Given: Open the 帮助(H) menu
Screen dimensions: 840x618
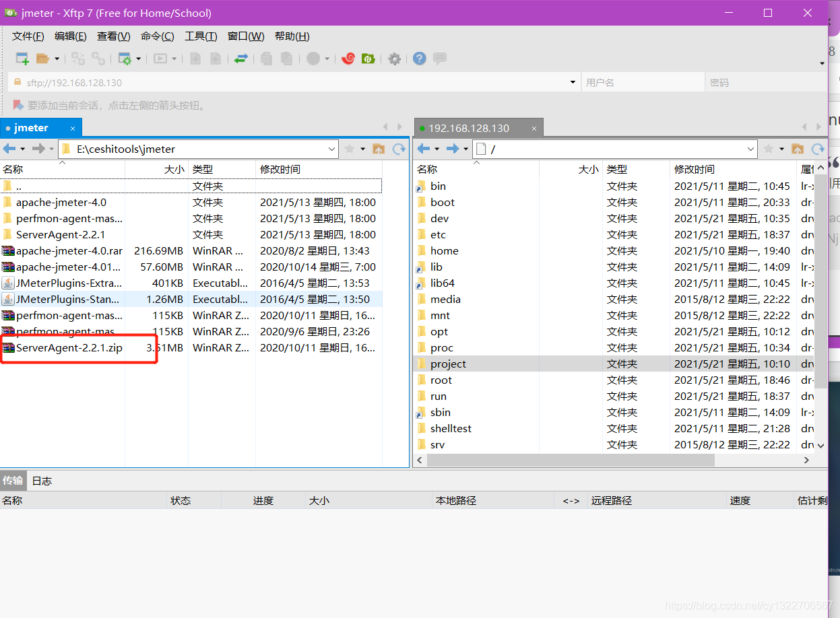Looking at the screenshot, I should tap(292, 36).
